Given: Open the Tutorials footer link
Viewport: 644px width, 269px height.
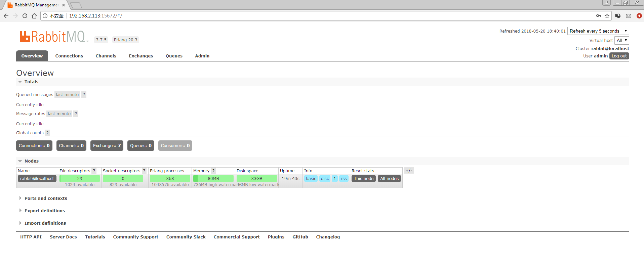Looking at the screenshot, I should [95, 237].
